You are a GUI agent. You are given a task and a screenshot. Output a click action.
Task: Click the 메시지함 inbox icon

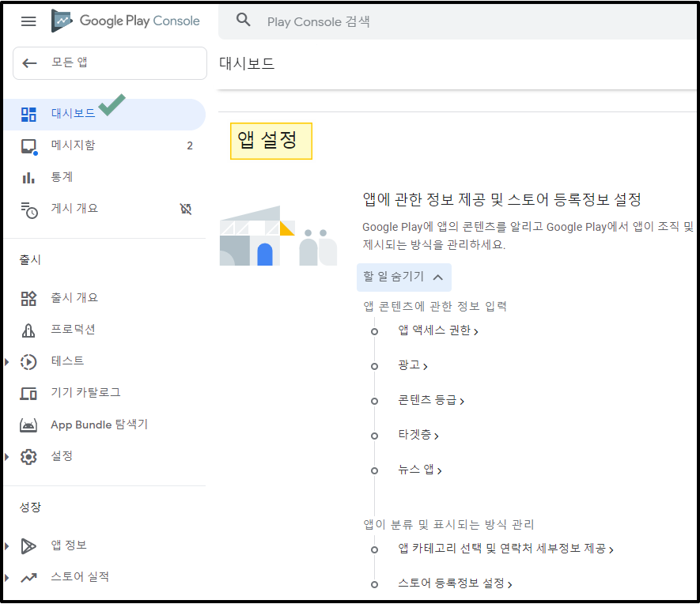(x=28, y=146)
